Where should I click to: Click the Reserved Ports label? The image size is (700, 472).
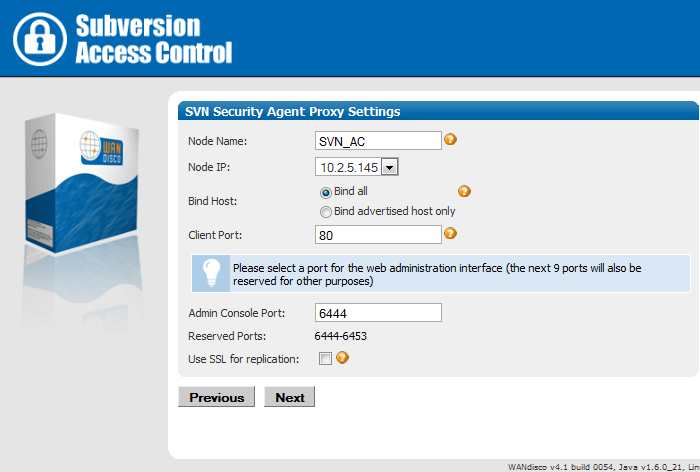(x=227, y=336)
